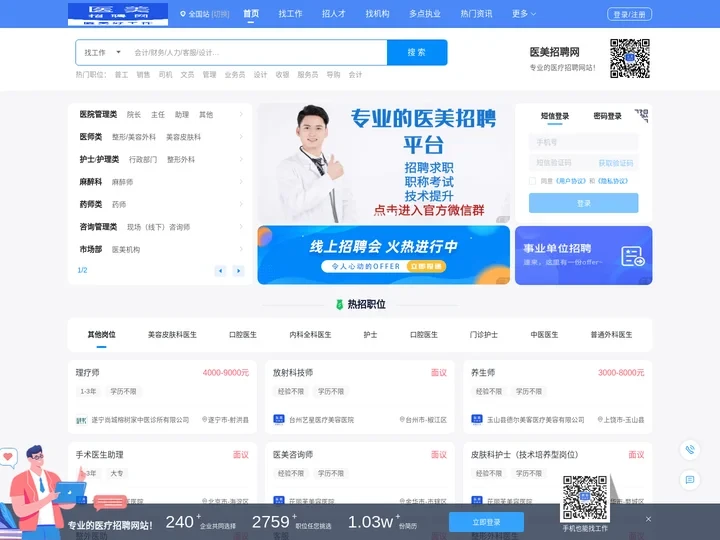The image size is (720, 540).
Task: Go to next category page arrow
Action: 238,271
